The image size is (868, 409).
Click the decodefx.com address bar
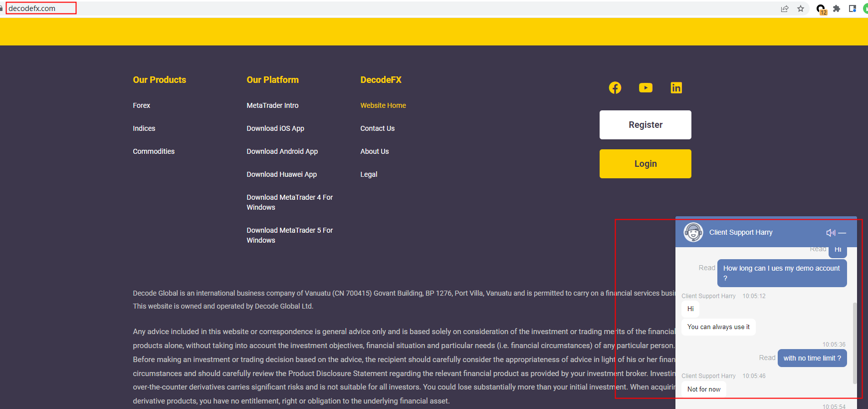[41, 8]
